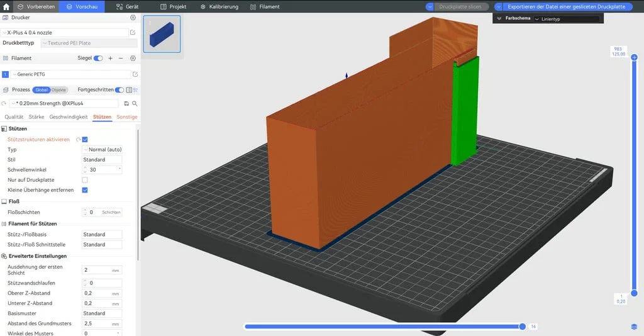Open the export options arrow dropdown
644x336 pixels.
click(x=499, y=6)
